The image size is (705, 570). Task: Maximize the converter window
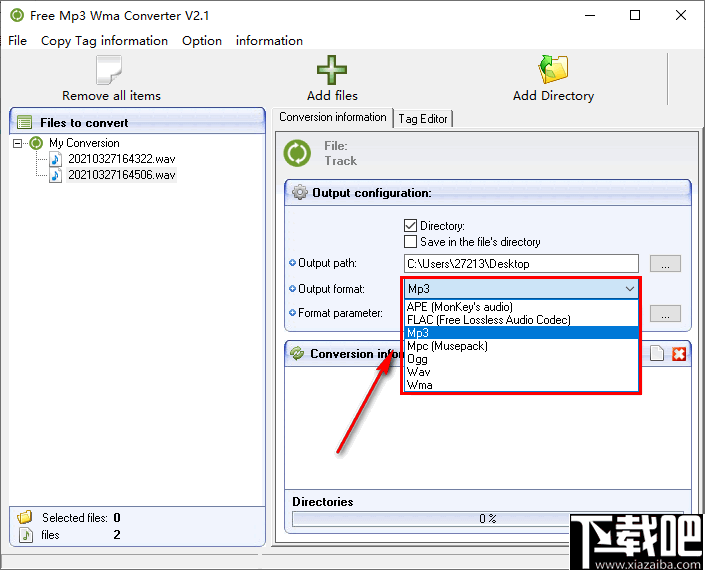pos(635,16)
